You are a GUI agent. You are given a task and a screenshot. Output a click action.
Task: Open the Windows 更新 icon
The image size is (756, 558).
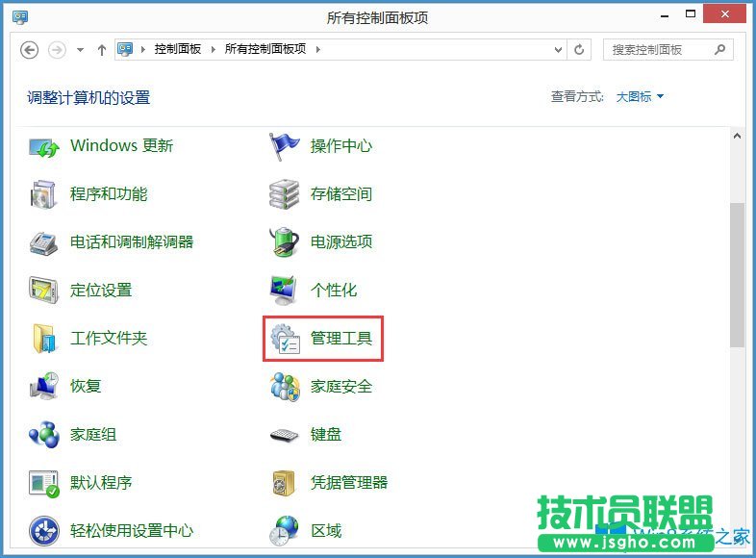coord(44,146)
